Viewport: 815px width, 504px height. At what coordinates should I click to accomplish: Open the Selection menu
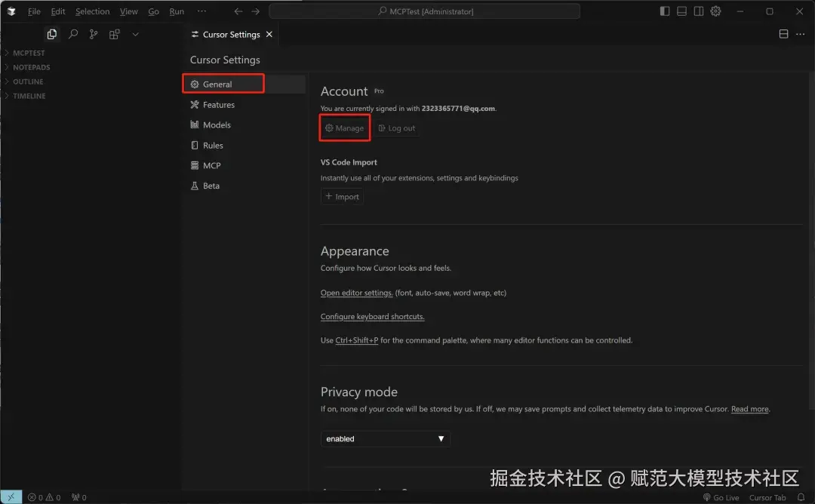[93, 11]
